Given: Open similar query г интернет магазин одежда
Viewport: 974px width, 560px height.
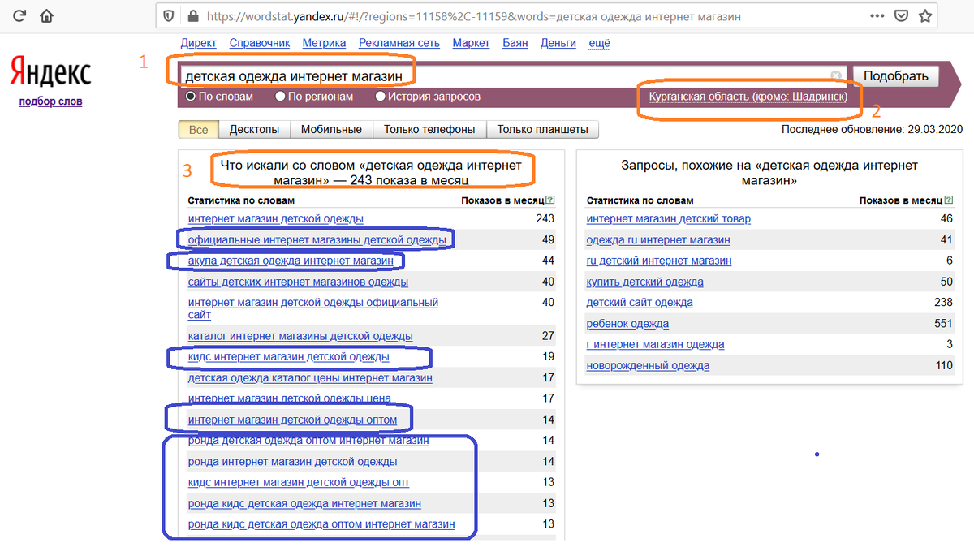Looking at the screenshot, I should pos(655,344).
